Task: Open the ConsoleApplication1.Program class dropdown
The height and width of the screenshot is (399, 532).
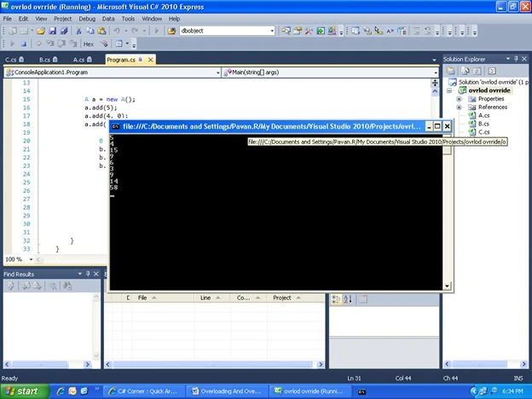Action: click(x=217, y=72)
